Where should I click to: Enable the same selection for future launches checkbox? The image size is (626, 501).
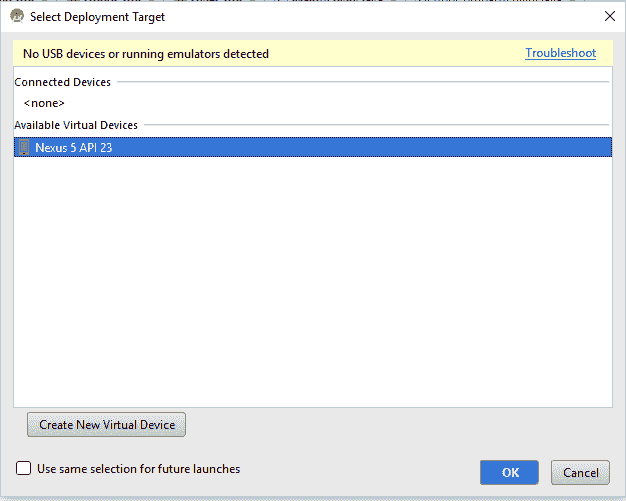point(24,468)
